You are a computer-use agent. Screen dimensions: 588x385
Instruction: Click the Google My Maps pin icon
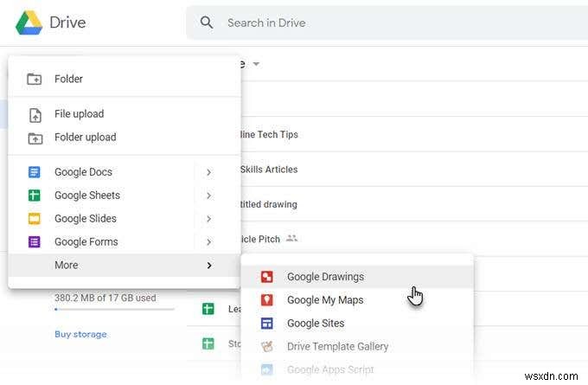tap(267, 300)
